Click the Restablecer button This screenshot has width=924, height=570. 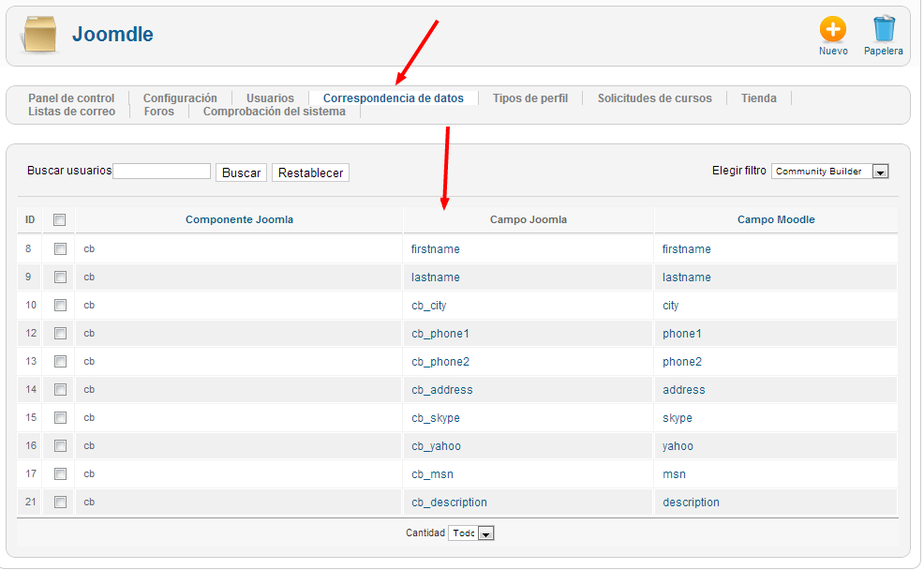point(310,172)
